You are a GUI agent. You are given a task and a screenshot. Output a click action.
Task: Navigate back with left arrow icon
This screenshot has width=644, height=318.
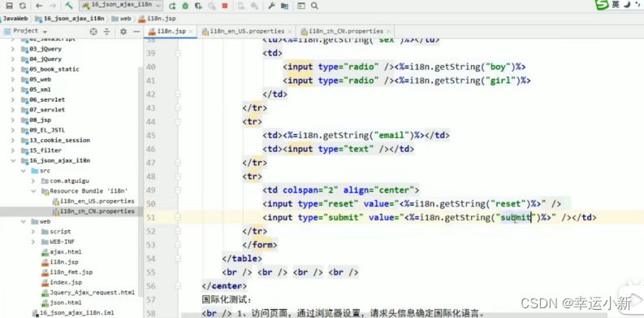39,6
